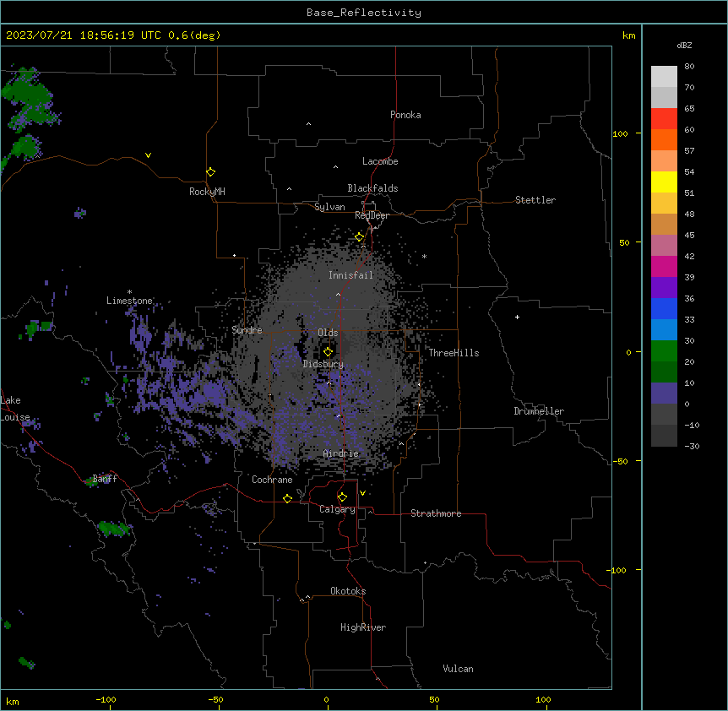
Task: Click the 50 tick on the bottom axis
Action: pyautogui.click(x=434, y=699)
